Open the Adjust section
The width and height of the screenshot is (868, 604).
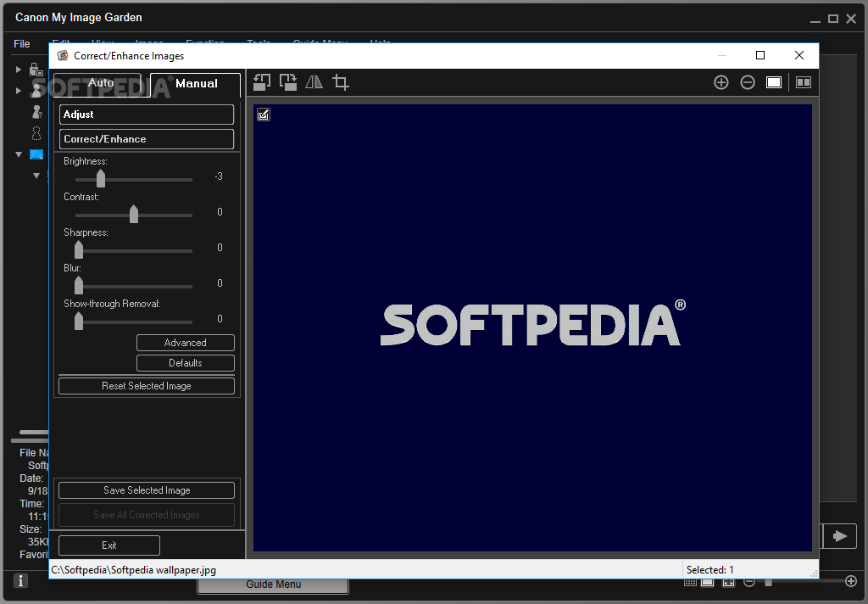[146, 115]
